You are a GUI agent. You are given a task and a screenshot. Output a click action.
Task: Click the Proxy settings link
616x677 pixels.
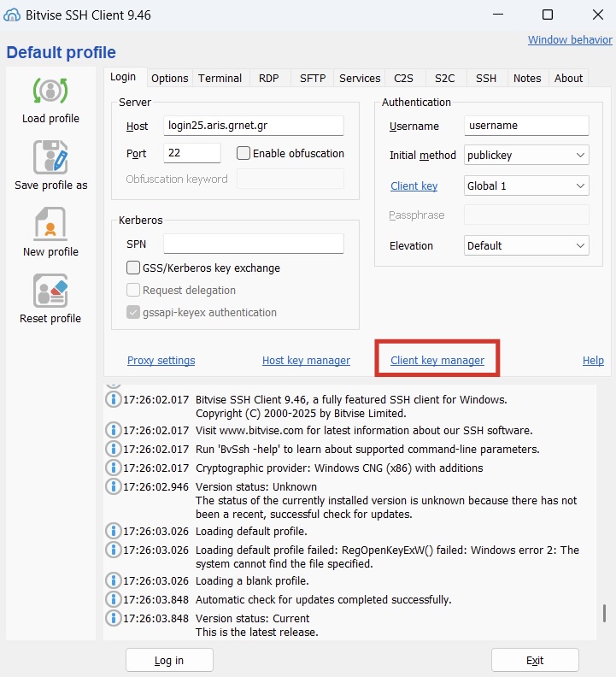[x=161, y=361]
